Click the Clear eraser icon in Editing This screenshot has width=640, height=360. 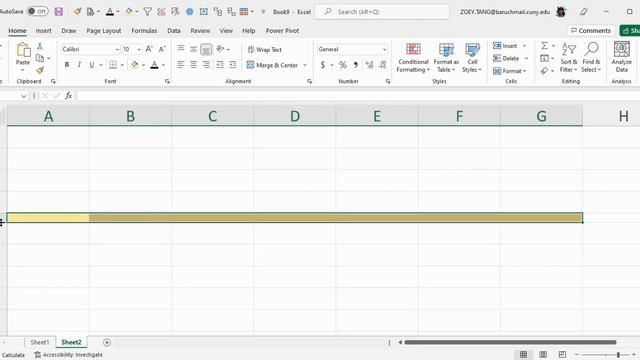[x=544, y=71]
